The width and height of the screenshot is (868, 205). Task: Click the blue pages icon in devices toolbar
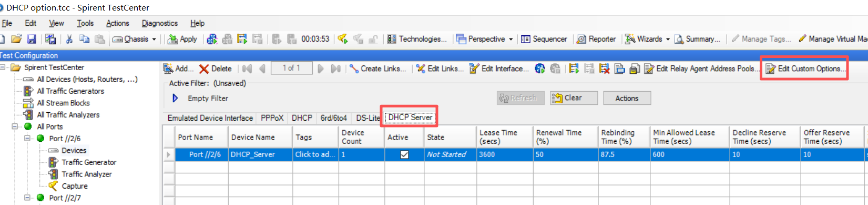point(619,69)
